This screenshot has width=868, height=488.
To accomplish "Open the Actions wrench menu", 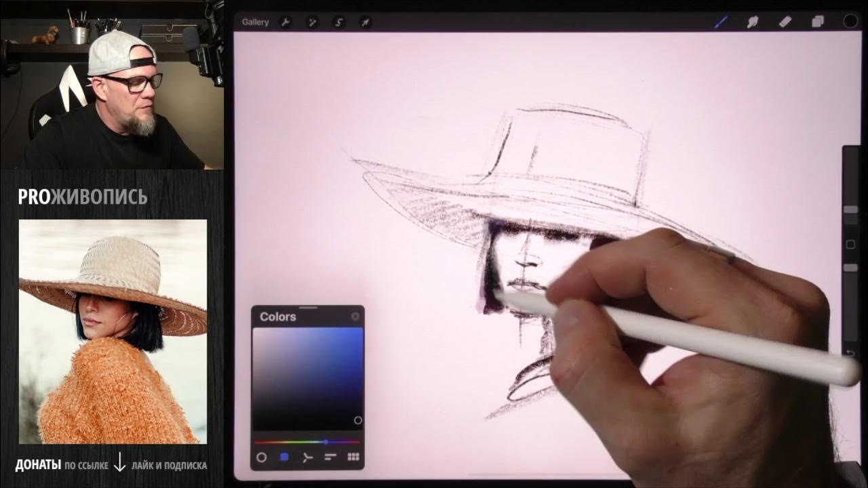I will point(285,22).
